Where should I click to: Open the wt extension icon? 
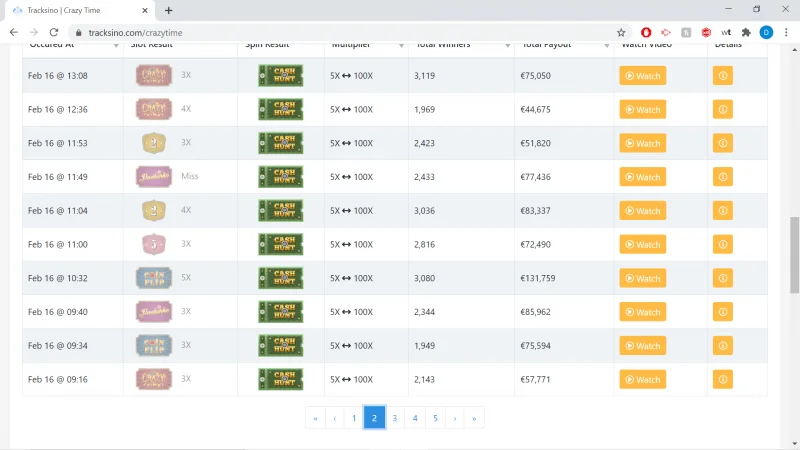[x=726, y=33]
